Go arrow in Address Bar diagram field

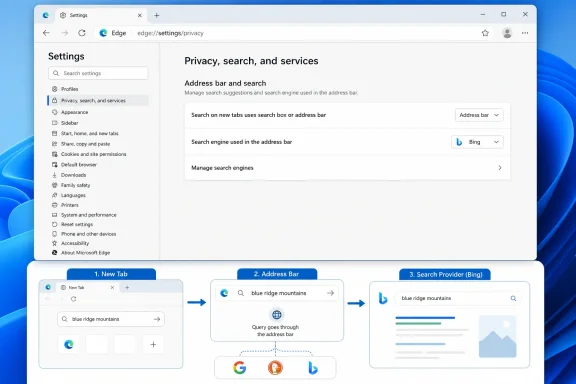pyautogui.click(x=331, y=293)
